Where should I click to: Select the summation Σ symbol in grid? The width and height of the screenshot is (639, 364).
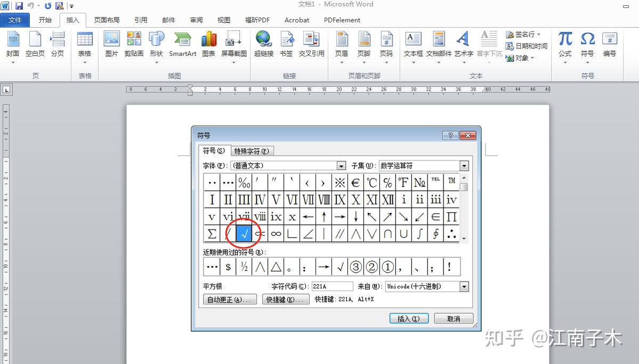tap(212, 233)
